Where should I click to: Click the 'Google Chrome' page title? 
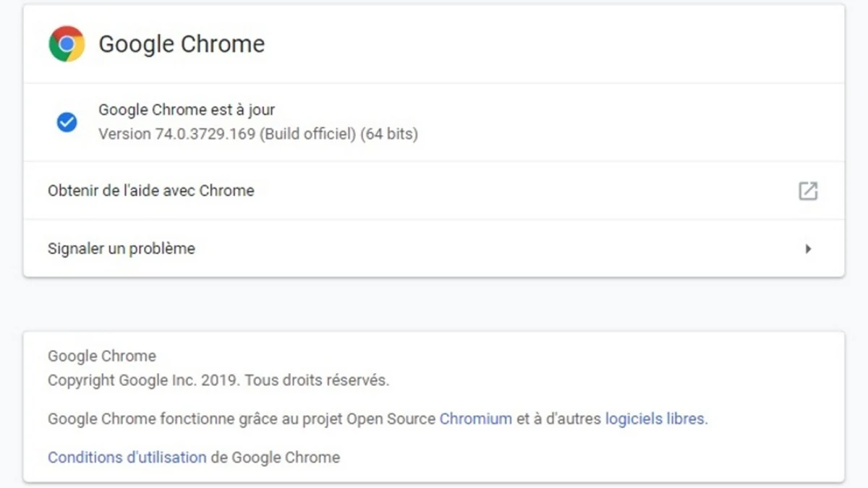pos(182,43)
